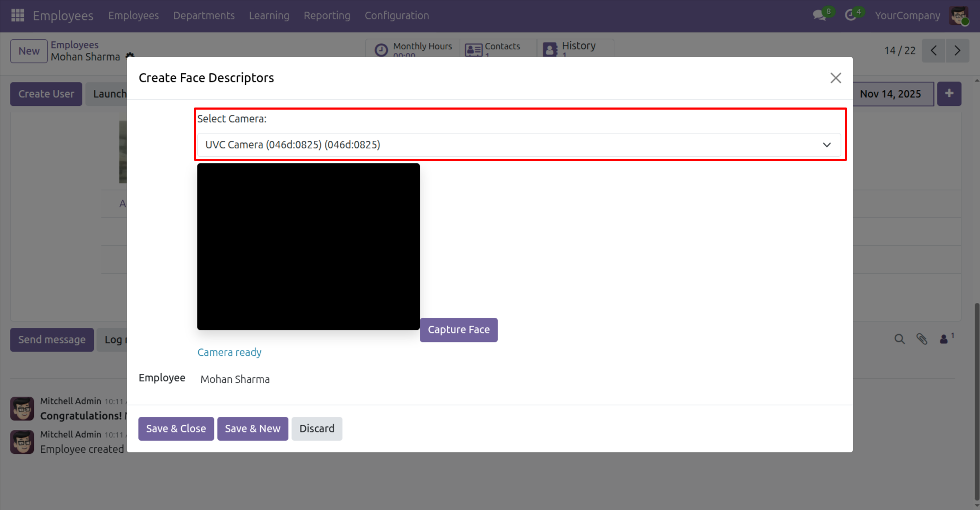Screen dimensions: 980x510
Task: Click the Camera ready status text
Action: (229, 352)
